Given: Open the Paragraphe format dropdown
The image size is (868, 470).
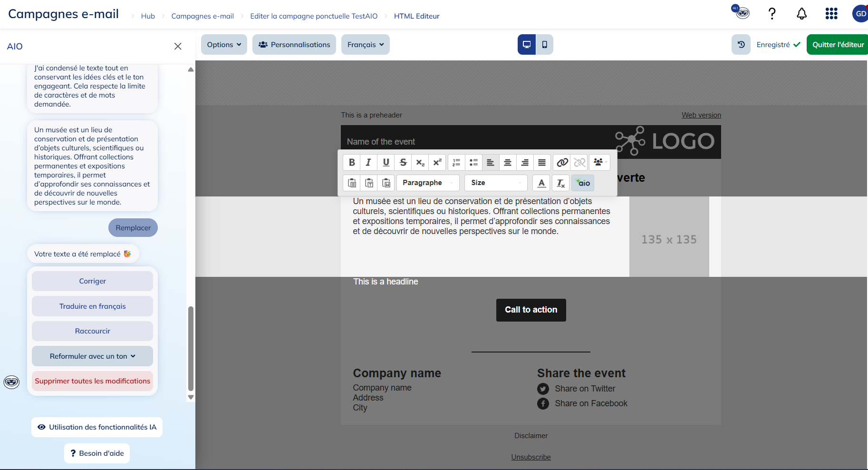Looking at the screenshot, I should pos(428,183).
